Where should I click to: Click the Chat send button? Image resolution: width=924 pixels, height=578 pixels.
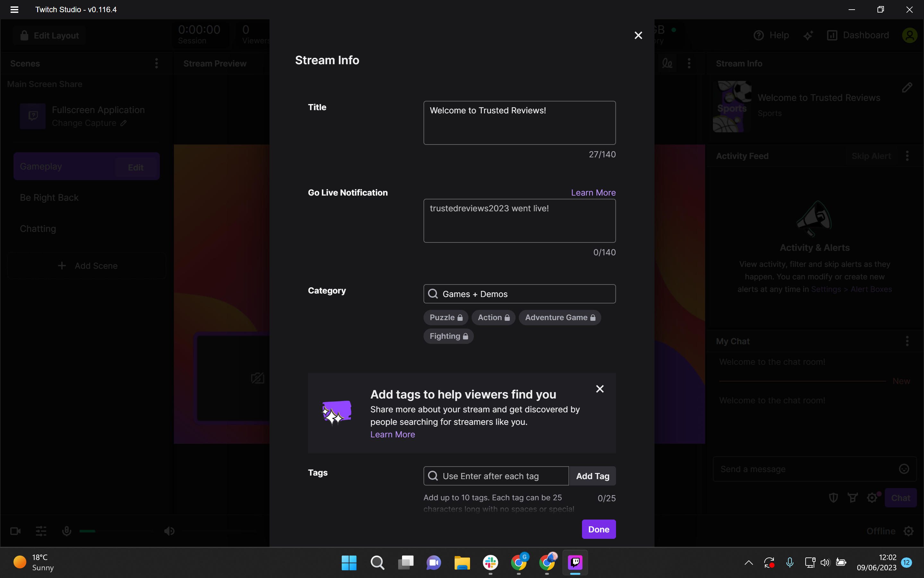click(901, 498)
